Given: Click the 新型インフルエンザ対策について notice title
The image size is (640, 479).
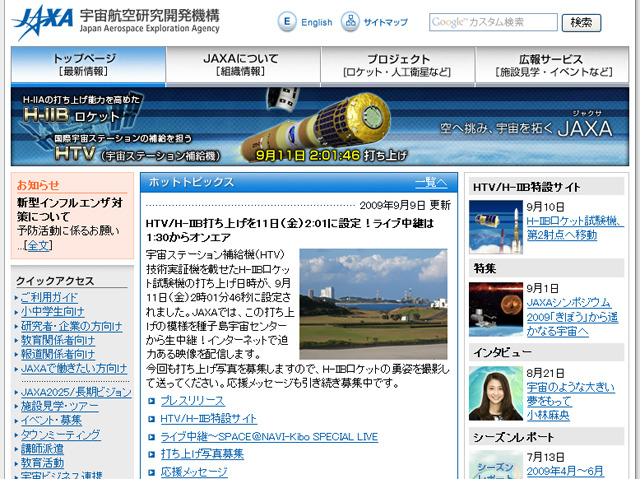Looking at the screenshot, I should coord(69,210).
